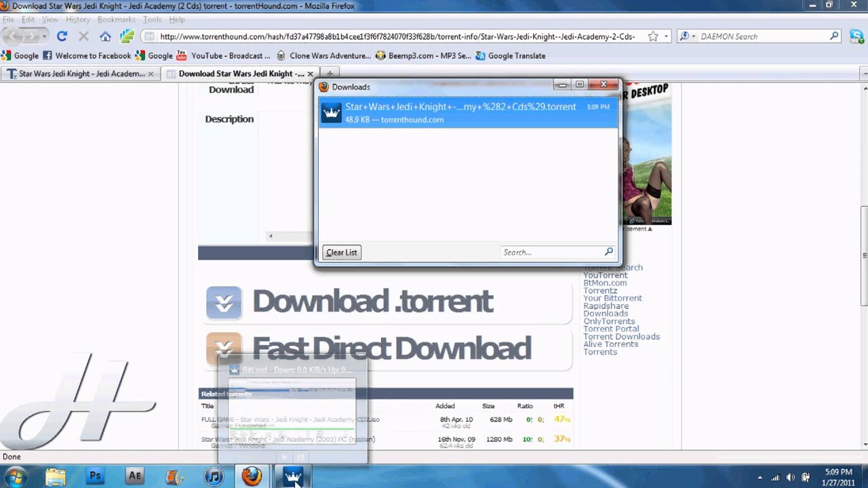
Task: Open the Beemp3.com bookmark
Action: pos(423,56)
